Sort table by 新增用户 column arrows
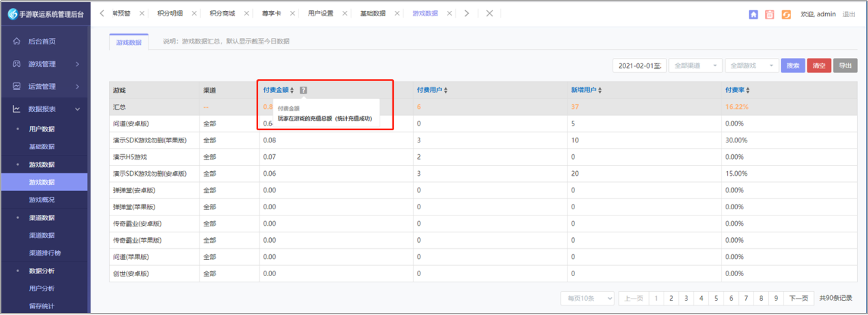The image size is (868, 315). [600, 90]
